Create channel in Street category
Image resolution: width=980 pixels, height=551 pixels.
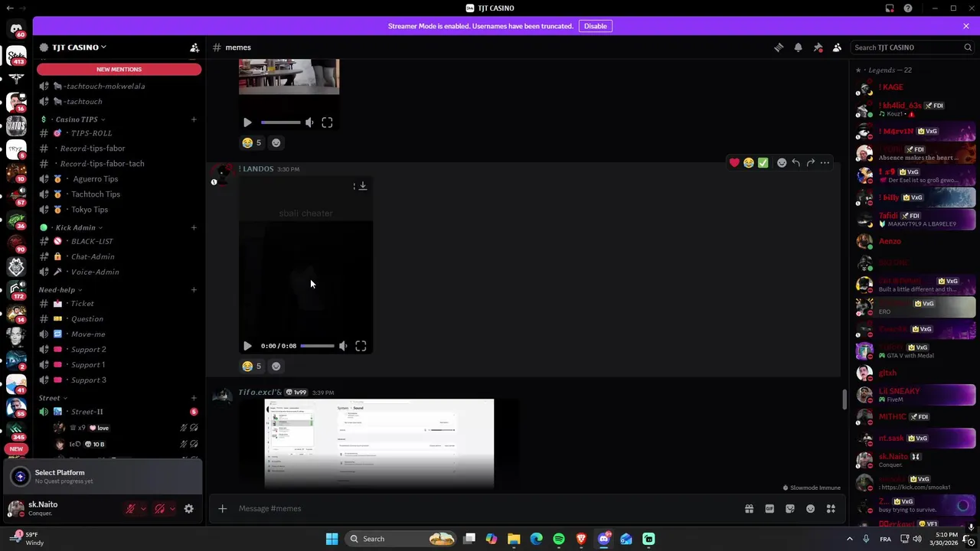194,398
